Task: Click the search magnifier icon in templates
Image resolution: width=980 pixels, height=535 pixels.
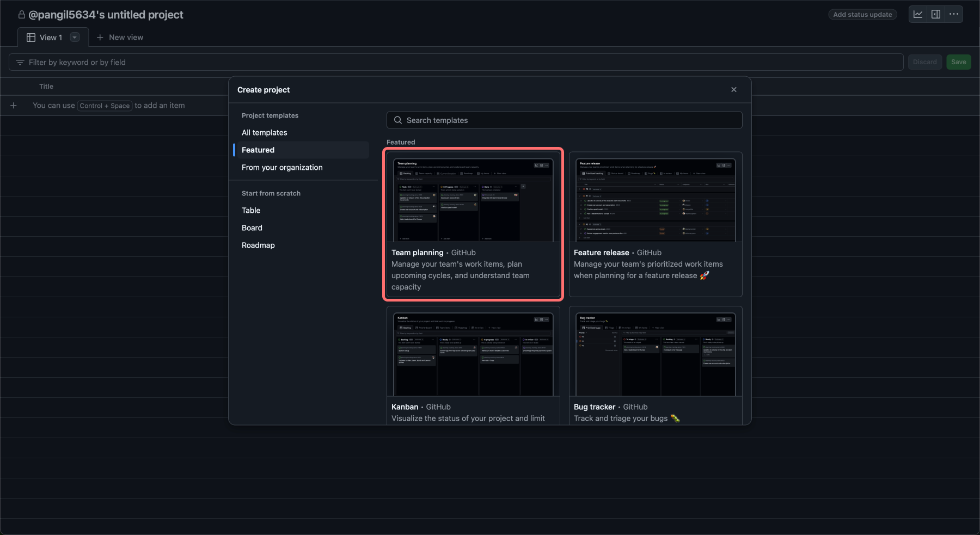Action: [x=398, y=120]
